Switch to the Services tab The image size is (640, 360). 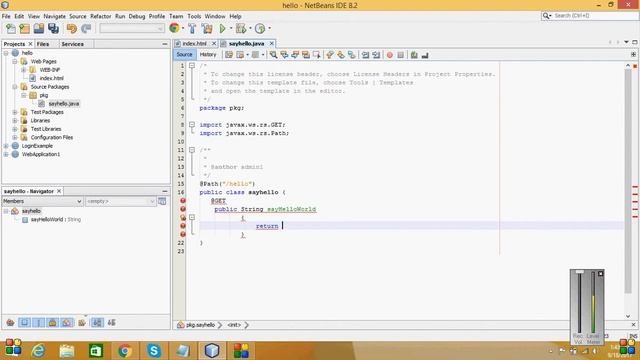72,44
